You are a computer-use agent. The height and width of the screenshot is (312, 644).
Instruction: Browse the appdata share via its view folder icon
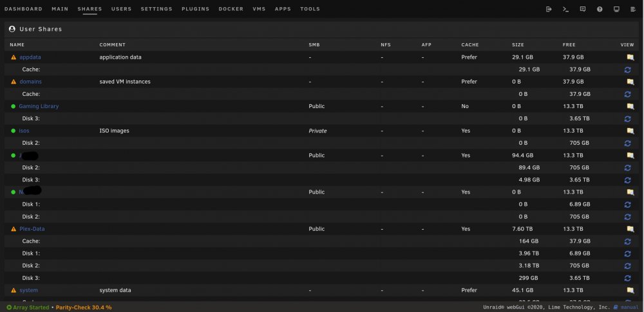tap(630, 57)
